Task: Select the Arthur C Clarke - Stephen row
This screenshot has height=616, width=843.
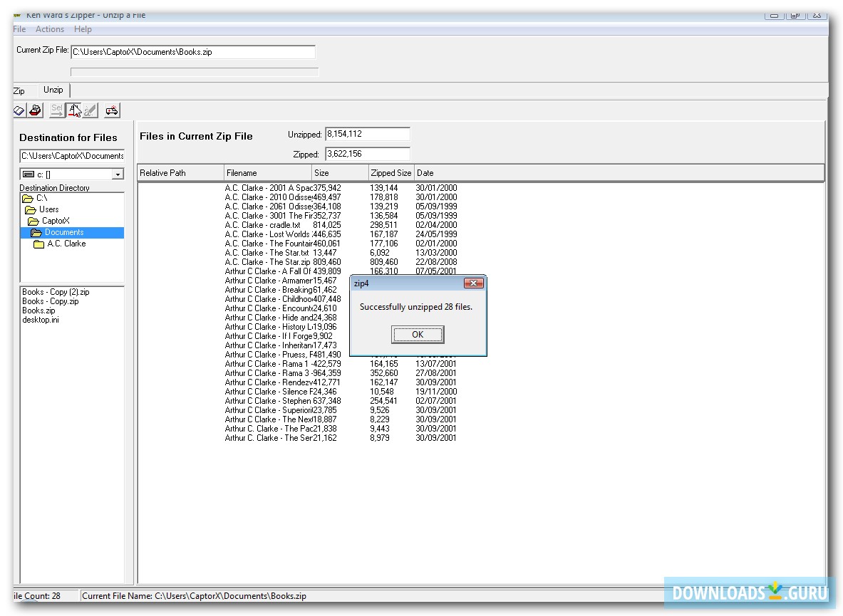Action: tap(341, 401)
